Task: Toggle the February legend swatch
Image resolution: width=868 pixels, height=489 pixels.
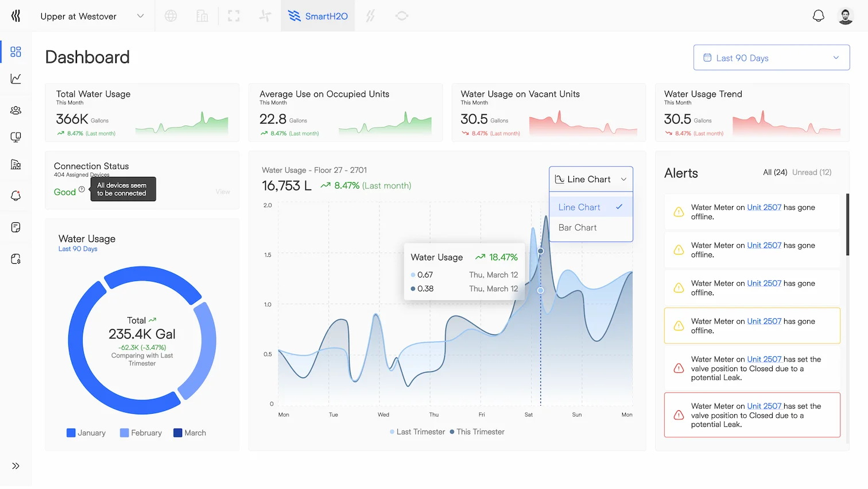Action: tap(124, 433)
